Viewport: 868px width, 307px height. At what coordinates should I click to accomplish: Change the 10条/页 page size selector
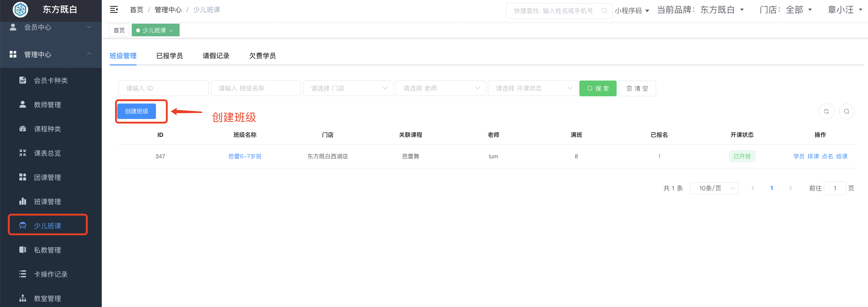(x=714, y=188)
